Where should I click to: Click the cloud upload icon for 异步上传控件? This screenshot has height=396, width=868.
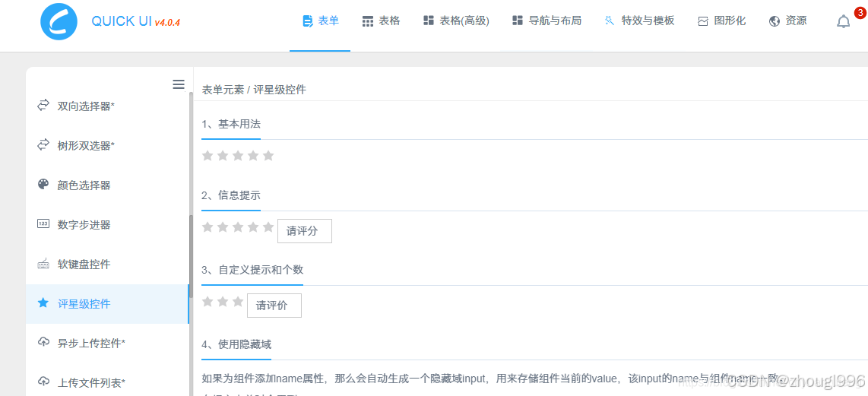coord(43,342)
